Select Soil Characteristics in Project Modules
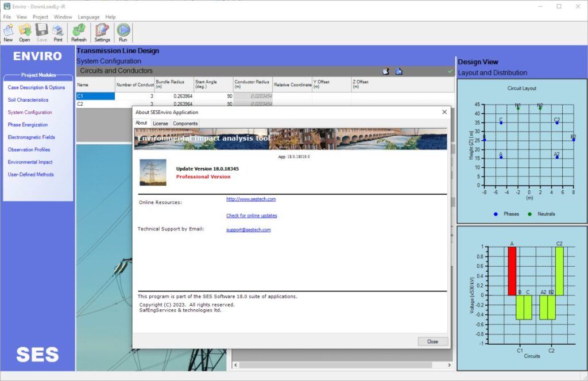 click(x=28, y=100)
